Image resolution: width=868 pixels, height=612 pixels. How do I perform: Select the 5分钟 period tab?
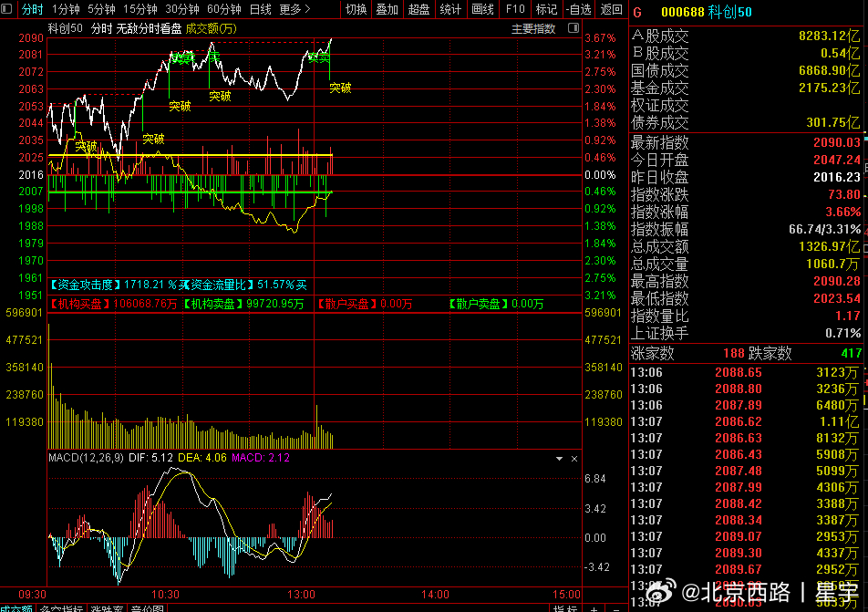point(101,9)
